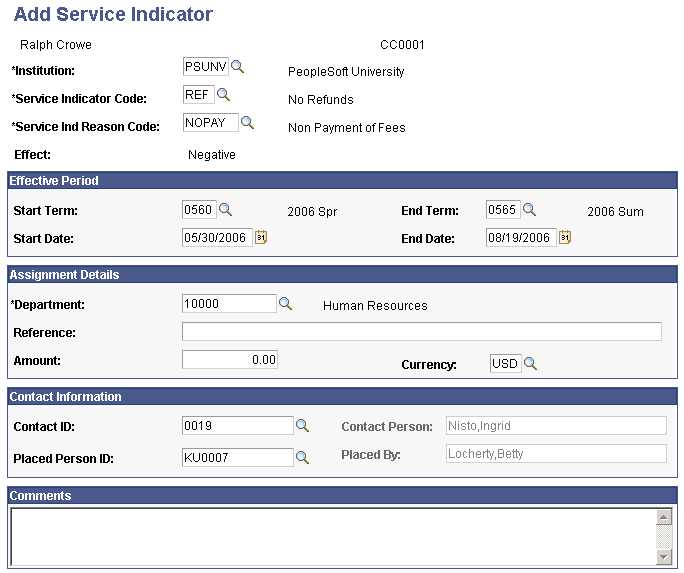Click the No Refunds description
This screenshot has height=573, width=684.
[321, 100]
